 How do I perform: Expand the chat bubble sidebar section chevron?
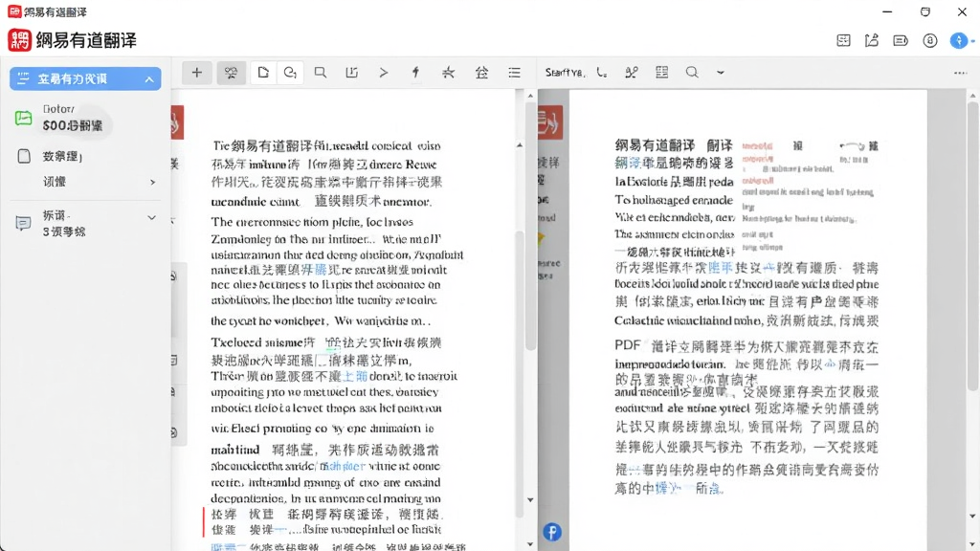tap(151, 217)
